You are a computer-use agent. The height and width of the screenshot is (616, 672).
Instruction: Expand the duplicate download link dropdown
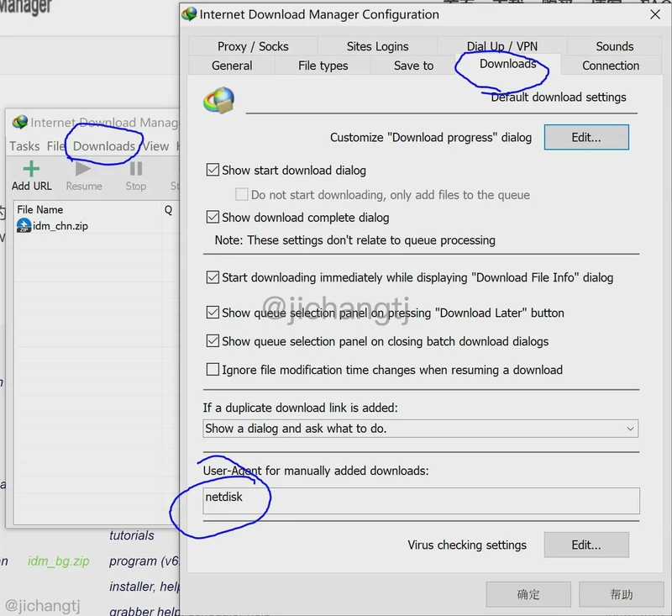630,429
